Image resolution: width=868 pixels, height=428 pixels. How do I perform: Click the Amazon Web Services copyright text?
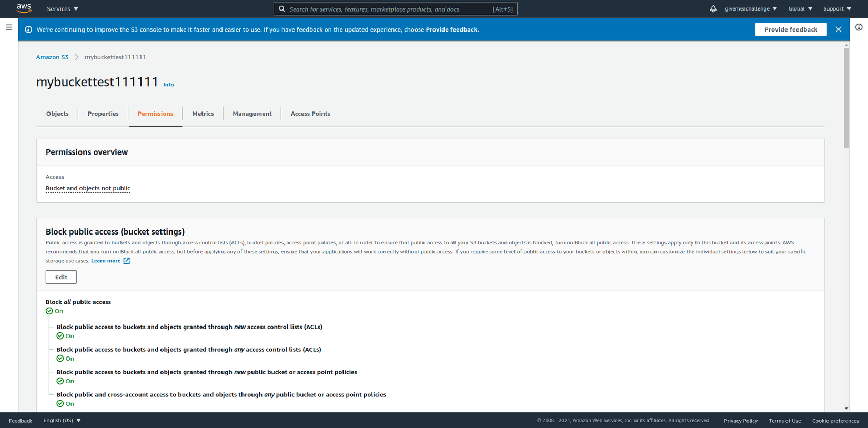(x=623, y=421)
